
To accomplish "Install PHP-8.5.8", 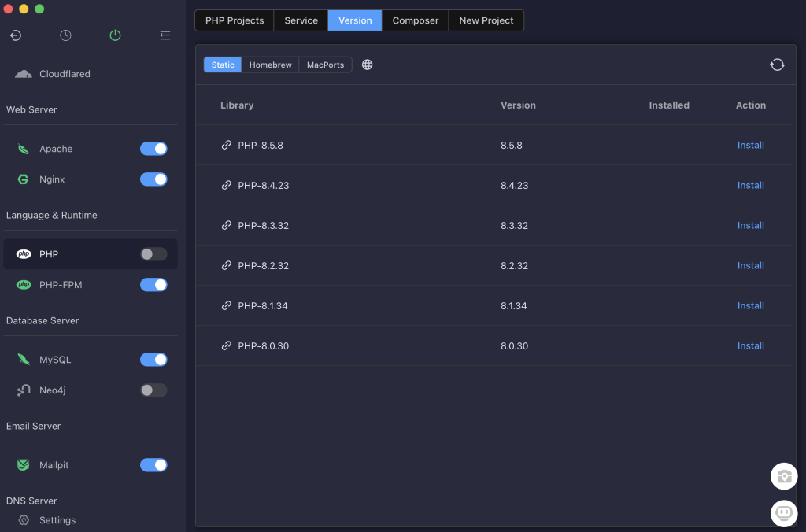I will tap(750, 145).
